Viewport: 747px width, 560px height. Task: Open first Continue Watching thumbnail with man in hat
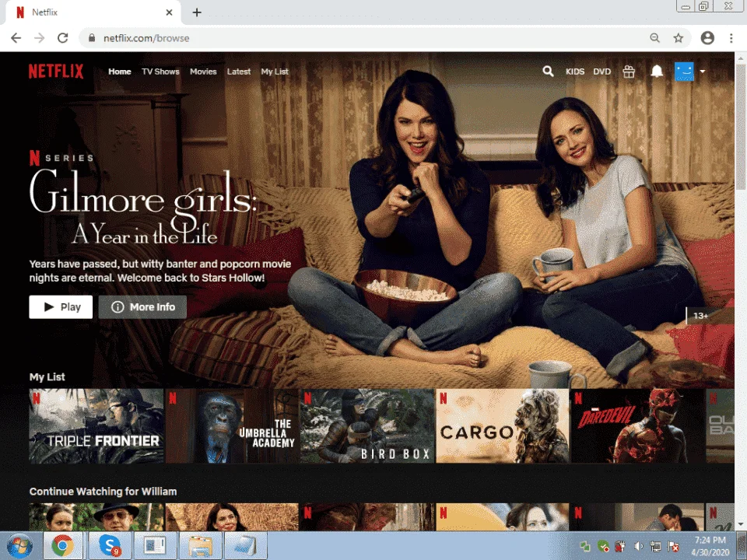pos(96,517)
